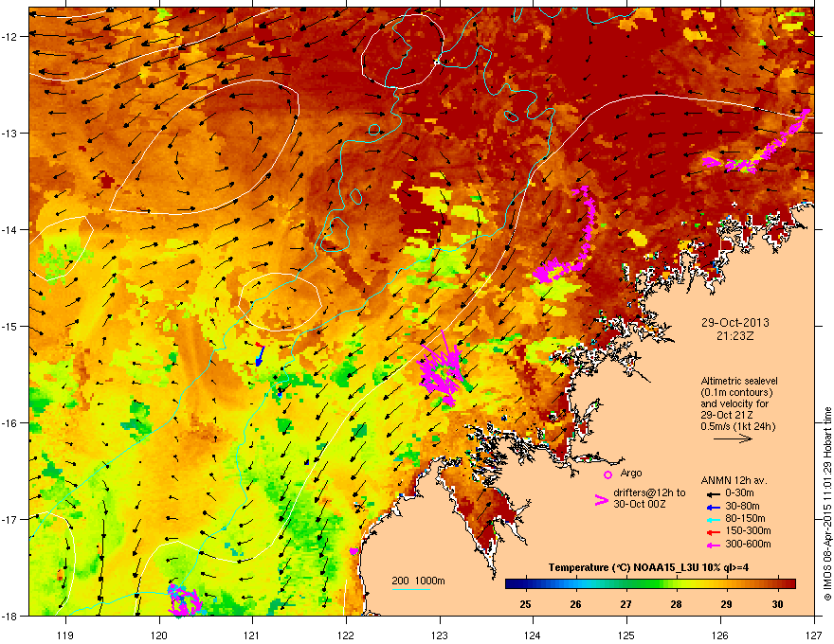Click the 'Altimetric sealevel' legend text

739,381
